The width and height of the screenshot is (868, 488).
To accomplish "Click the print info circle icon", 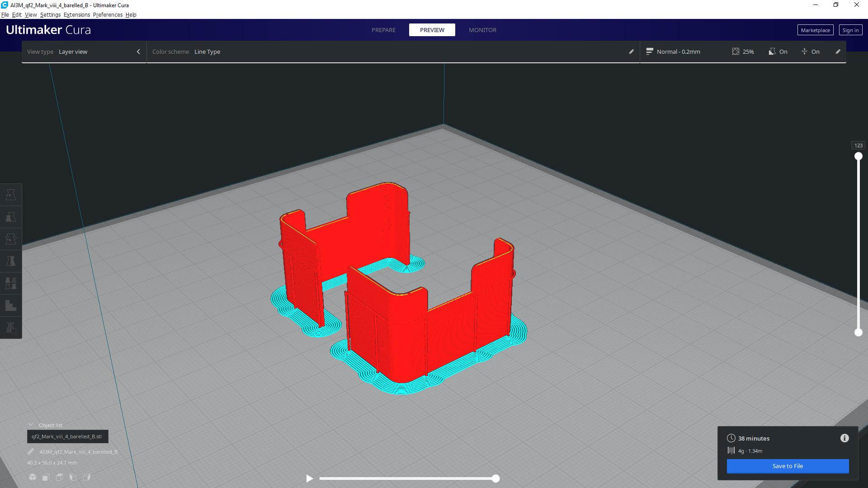I will [x=844, y=438].
